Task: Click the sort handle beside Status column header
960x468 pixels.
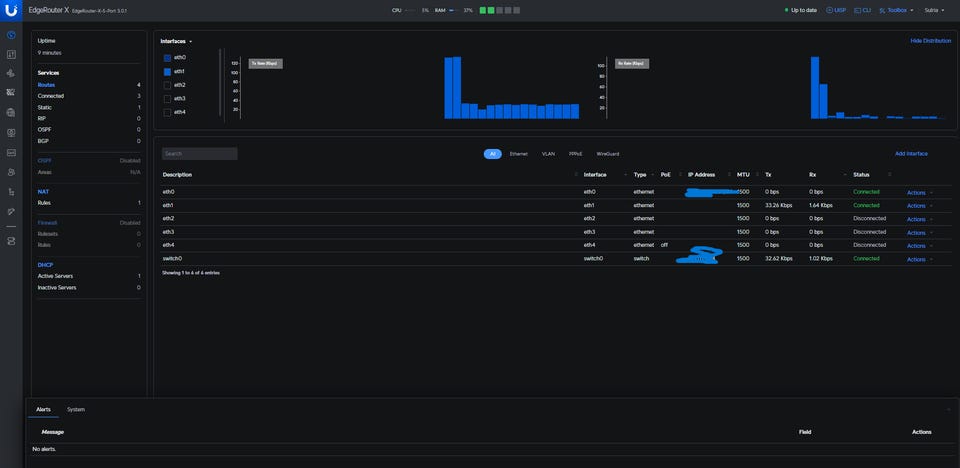Action: click(890, 175)
